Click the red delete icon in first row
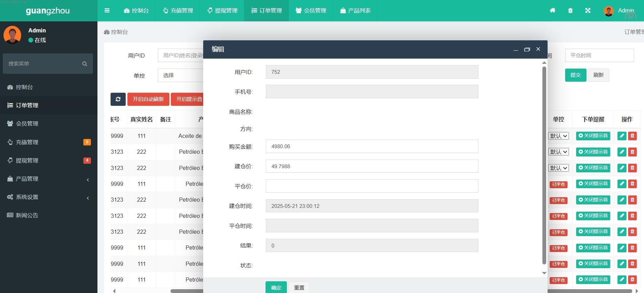This screenshot has height=293, width=644. tap(632, 136)
